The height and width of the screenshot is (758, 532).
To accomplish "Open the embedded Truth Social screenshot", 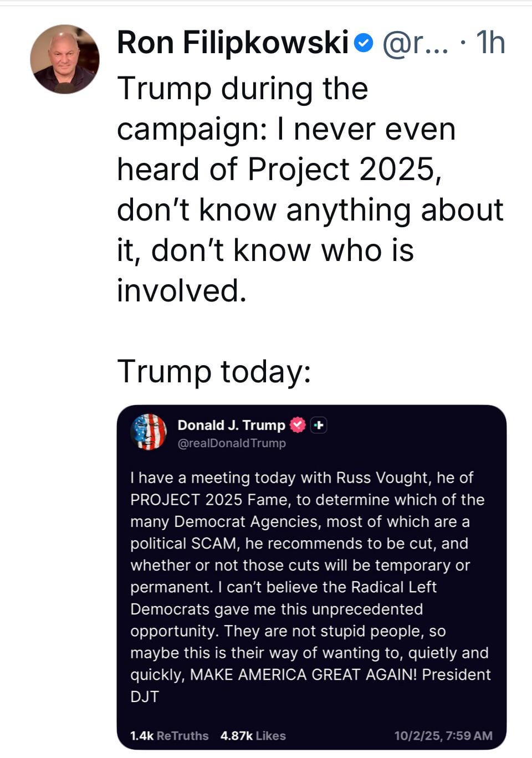I will [311, 576].
